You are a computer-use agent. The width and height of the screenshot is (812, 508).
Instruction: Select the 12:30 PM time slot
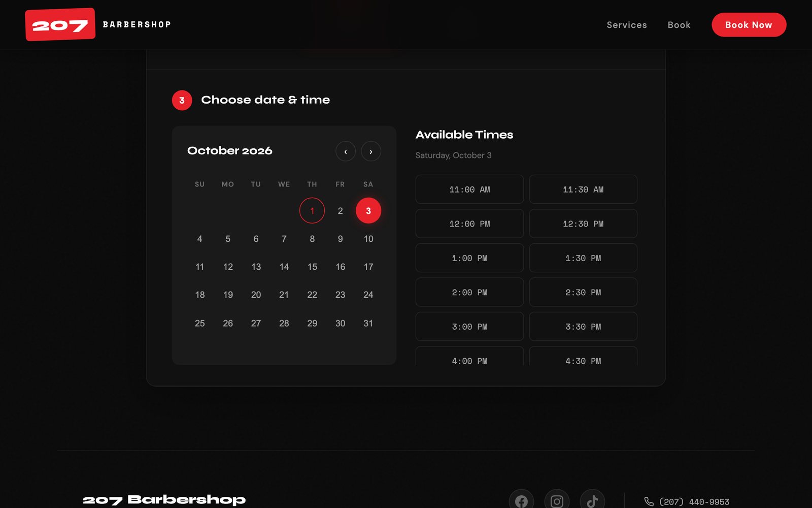tap(583, 224)
